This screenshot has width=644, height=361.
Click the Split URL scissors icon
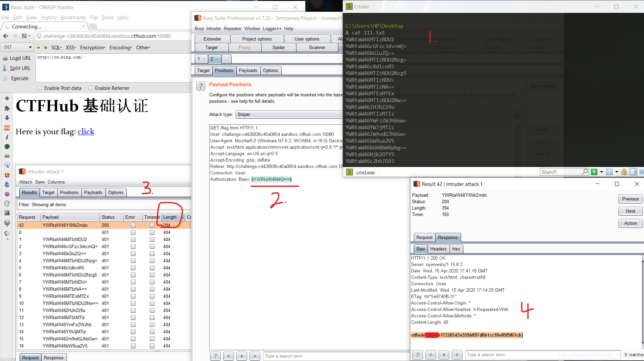[x=5, y=68]
